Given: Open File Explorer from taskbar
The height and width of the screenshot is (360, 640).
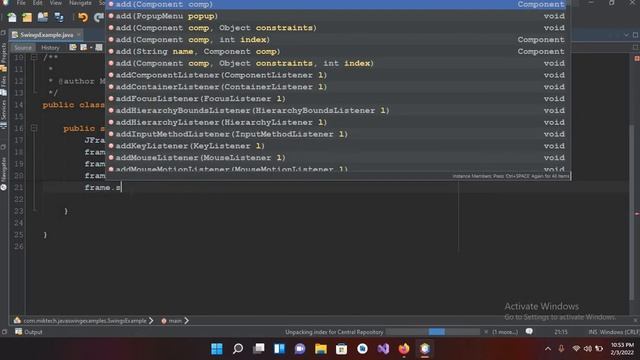Looking at the screenshot, I should coord(321,349).
